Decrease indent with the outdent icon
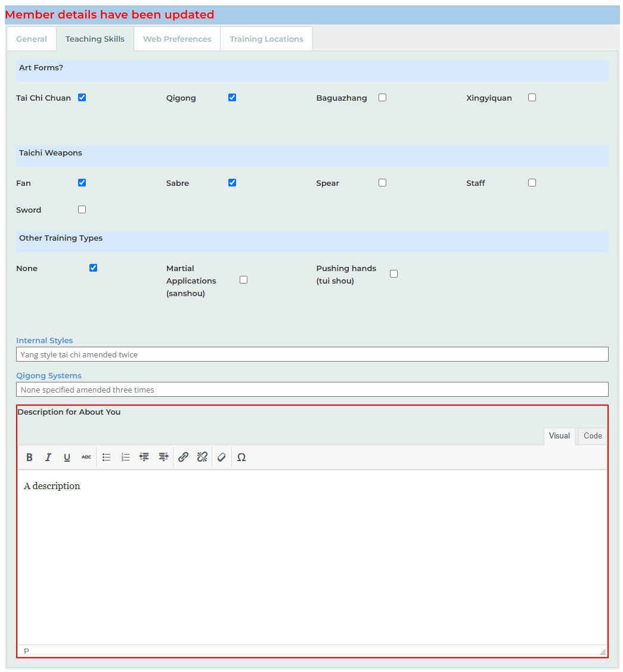623x672 pixels. (x=144, y=458)
